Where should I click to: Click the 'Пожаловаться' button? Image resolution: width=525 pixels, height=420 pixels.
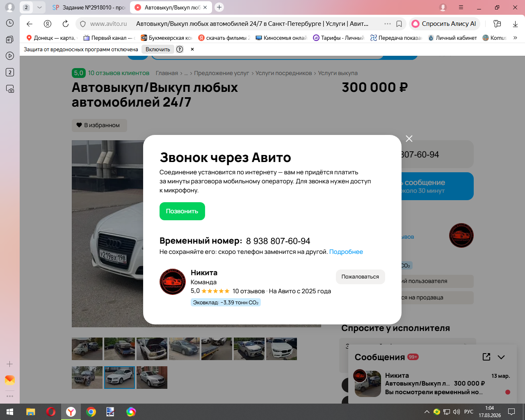pos(360,277)
